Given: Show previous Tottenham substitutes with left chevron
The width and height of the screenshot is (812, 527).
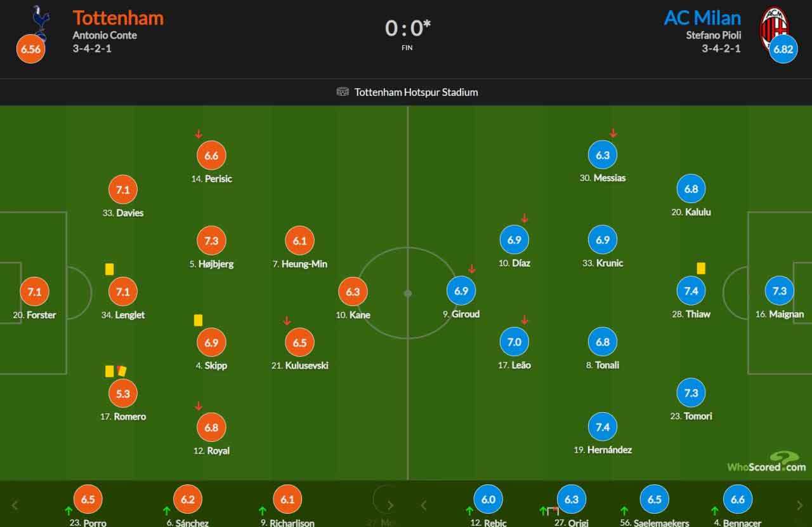Looking at the screenshot, I should pos(15,505).
